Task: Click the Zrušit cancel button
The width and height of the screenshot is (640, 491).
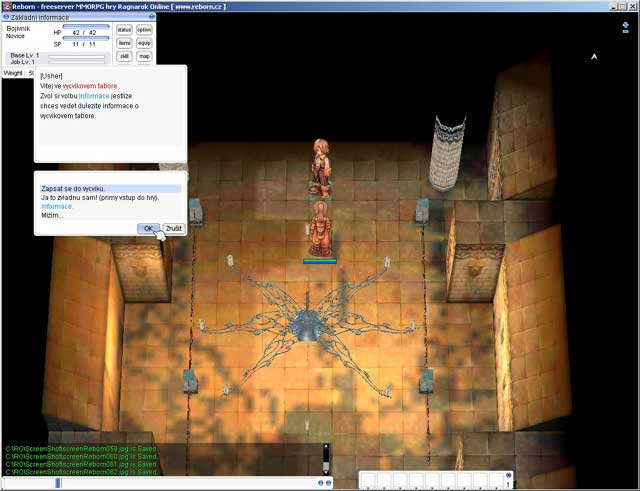Action: coord(173,229)
